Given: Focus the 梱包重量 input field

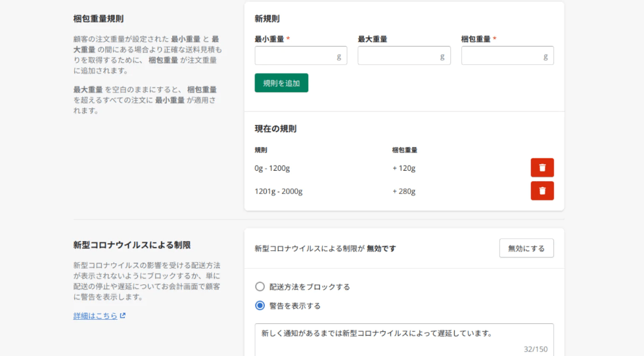Looking at the screenshot, I should pos(507,55).
